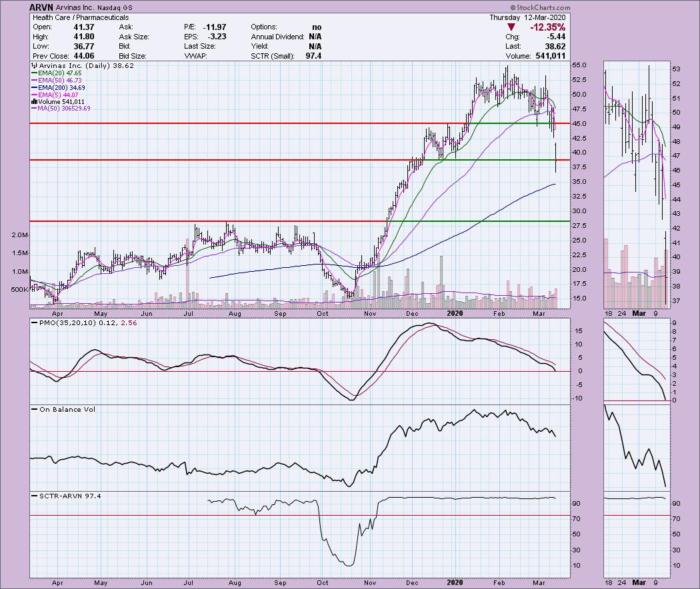700x589 pixels.
Task: Click the Options value 'no'
Action: (x=317, y=27)
